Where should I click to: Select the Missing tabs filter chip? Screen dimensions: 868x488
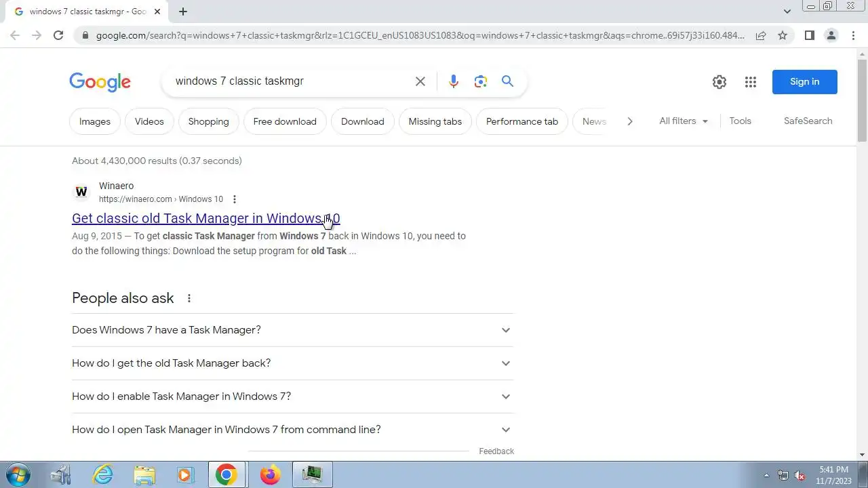coord(435,121)
